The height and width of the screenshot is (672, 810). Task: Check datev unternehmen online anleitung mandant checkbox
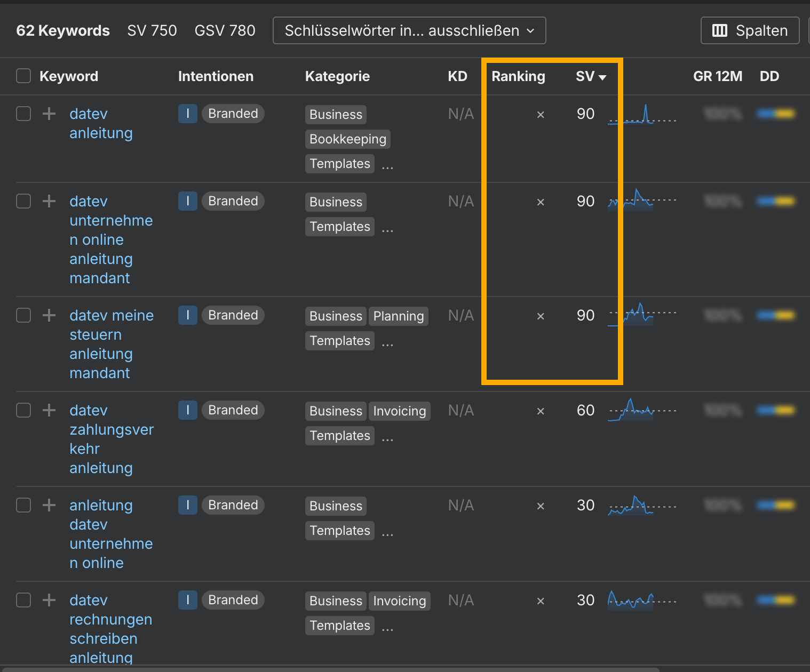[x=23, y=201]
